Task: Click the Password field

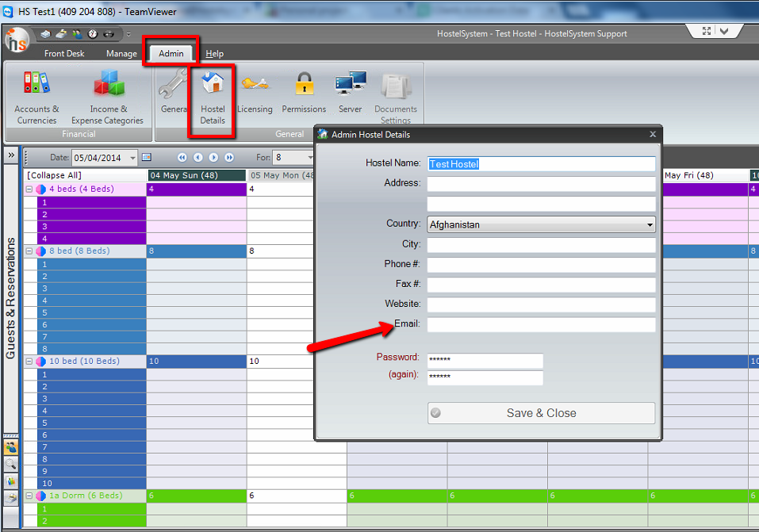Action: click(485, 360)
